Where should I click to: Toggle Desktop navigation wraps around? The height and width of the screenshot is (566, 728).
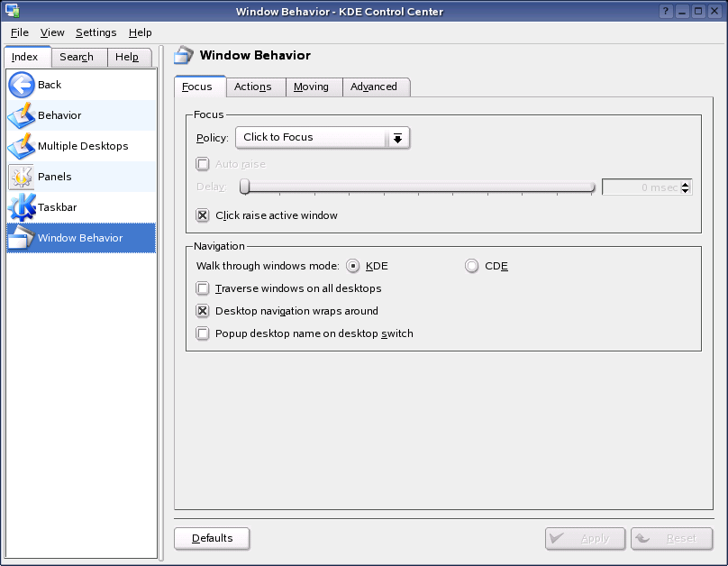[x=203, y=311]
